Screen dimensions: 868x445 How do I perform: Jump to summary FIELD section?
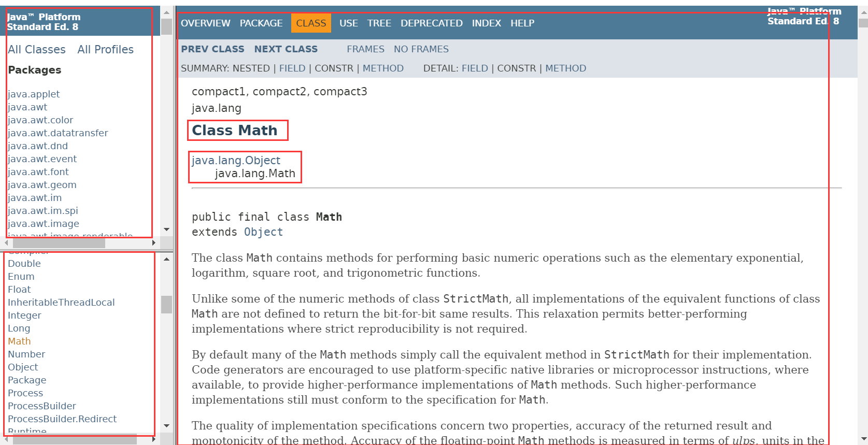tap(292, 68)
